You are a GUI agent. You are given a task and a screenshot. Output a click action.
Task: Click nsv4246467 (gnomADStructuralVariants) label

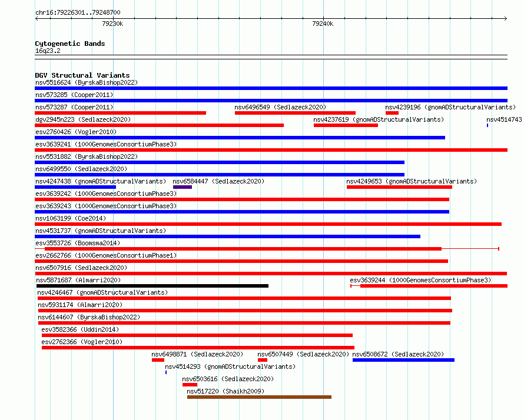click(102, 292)
